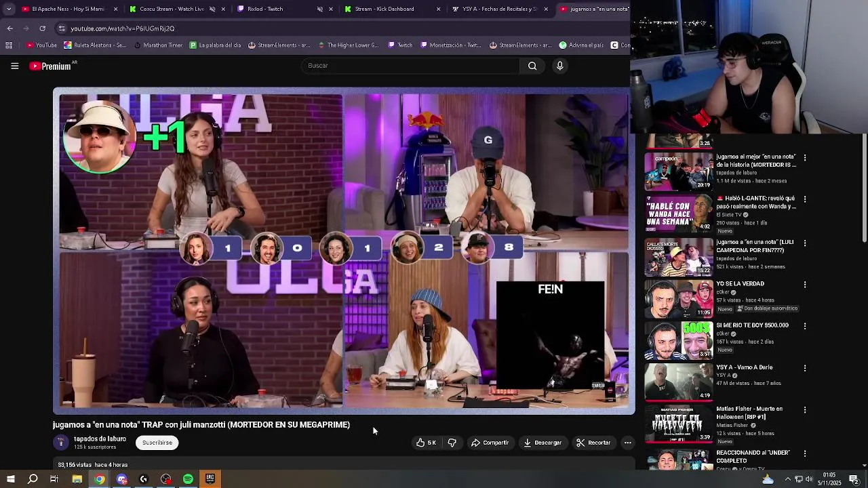
Task: Open options for SI ME RIO TE DOY video
Action: point(805,326)
